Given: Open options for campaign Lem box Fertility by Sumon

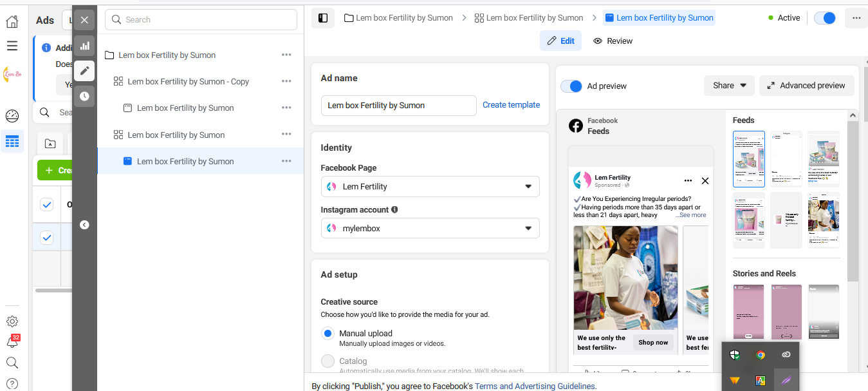Looking at the screenshot, I should click(x=286, y=55).
